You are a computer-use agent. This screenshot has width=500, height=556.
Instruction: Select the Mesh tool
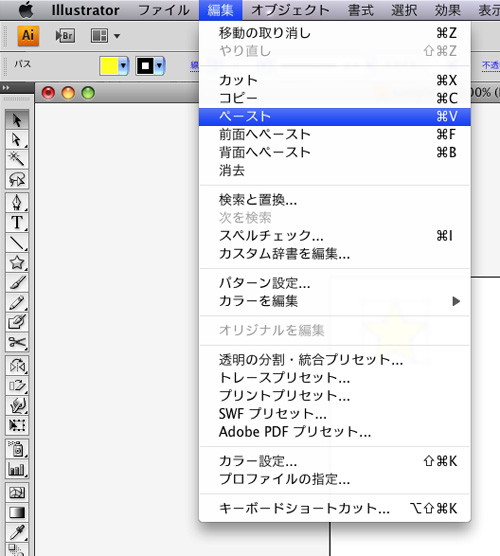17,492
